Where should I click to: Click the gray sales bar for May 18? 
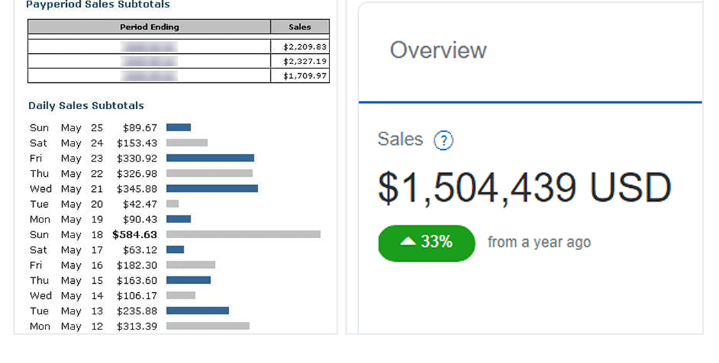[x=243, y=234]
